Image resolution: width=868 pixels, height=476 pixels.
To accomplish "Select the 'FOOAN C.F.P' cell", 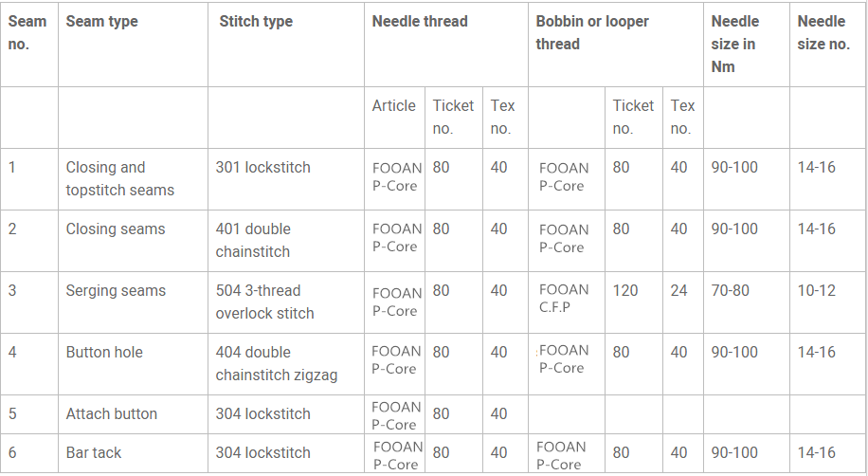I will pyautogui.click(x=567, y=302).
